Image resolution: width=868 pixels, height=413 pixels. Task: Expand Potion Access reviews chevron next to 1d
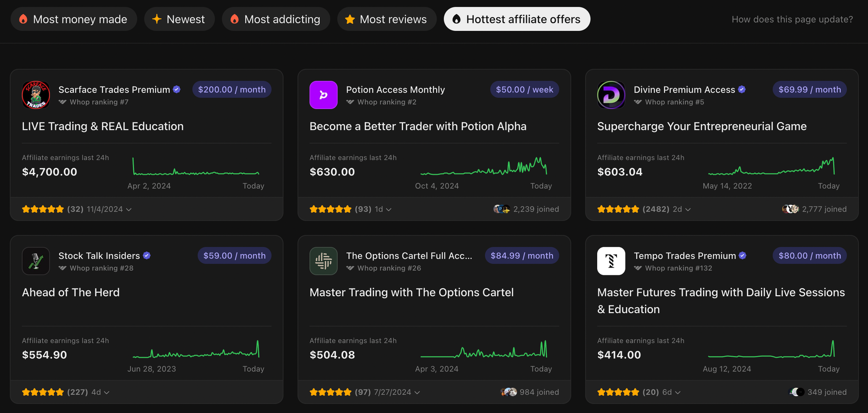pyautogui.click(x=389, y=209)
